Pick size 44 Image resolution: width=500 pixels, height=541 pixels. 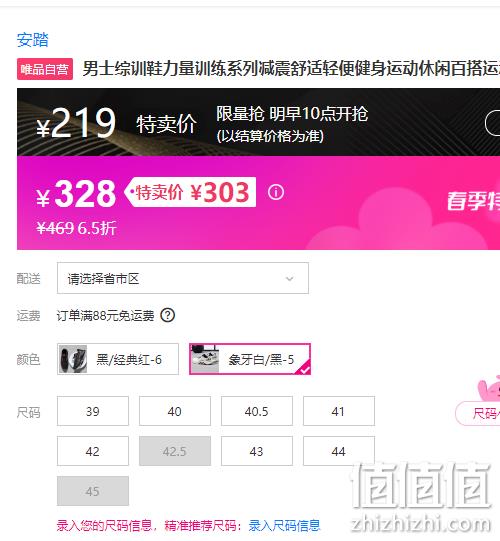click(339, 451)
